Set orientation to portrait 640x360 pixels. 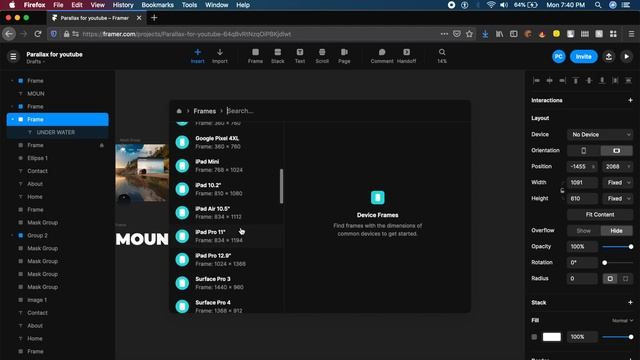[x=584, y=151]
